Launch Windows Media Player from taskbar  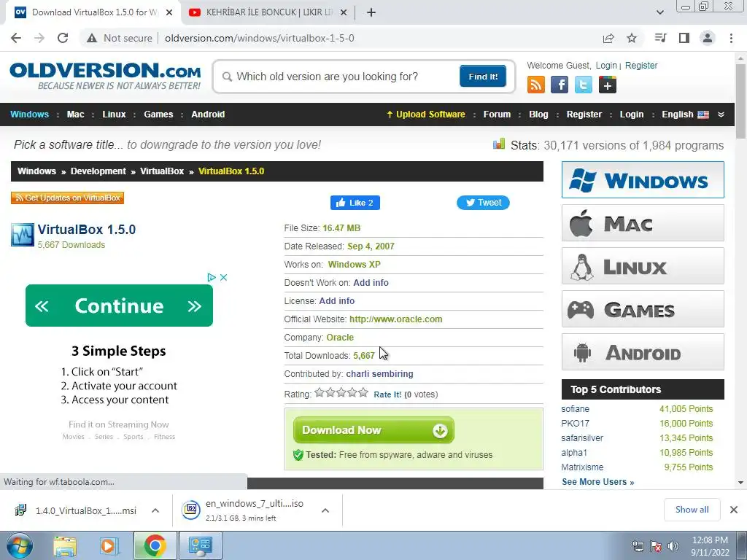pyautogui.click(x=108, y=545)
